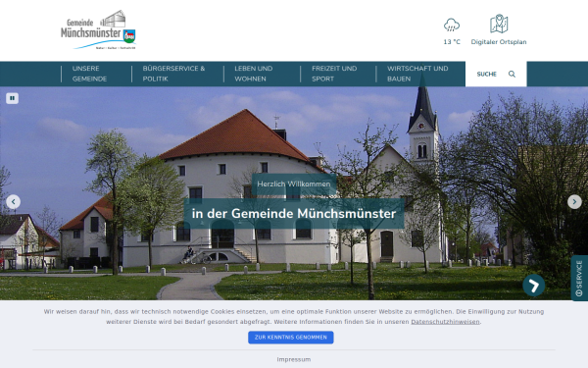Pause the image slideshow

12,98
